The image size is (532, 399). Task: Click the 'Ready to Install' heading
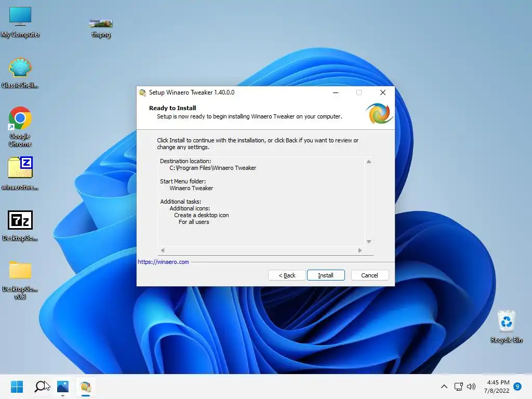pyautogui.click(x=172, y=108)
